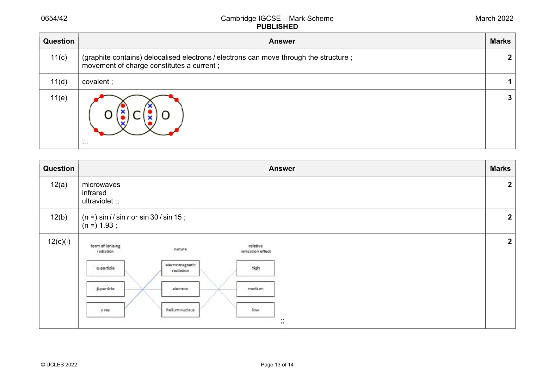
Task: Click the answer 'covalent ;'
Action: [97, 81]
